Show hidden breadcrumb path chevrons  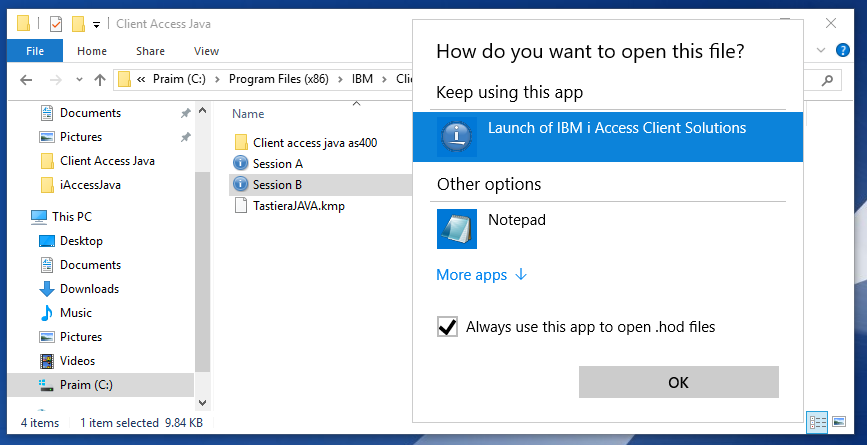click(140, 79)
